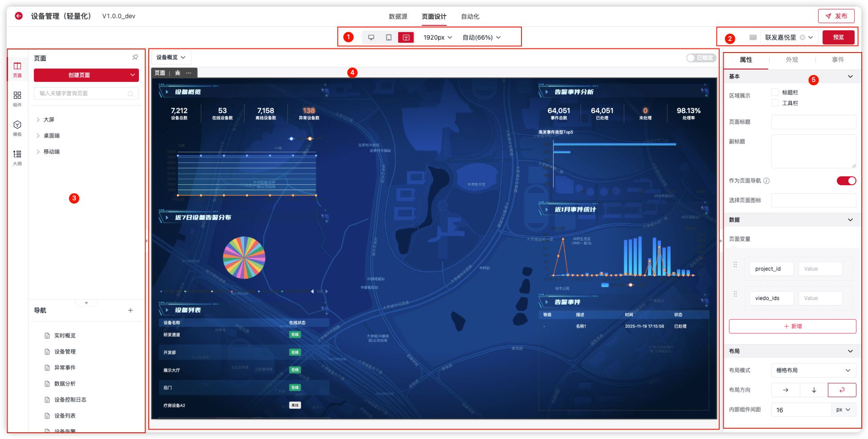
Task: Toggle the 作为页面导航 switch off
Action: click(x=846, y=181)
